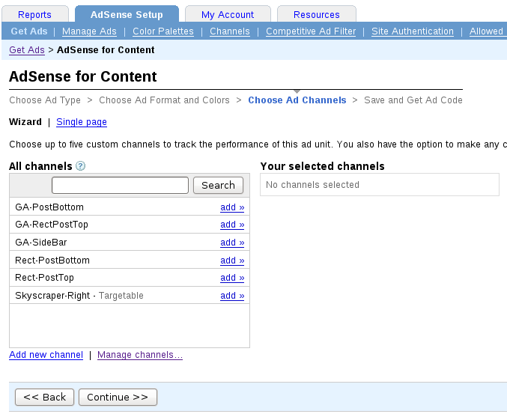507x420 pixels.
Task: Click the Wizard label
Action: pyautogui.click(x=25, y=122)
